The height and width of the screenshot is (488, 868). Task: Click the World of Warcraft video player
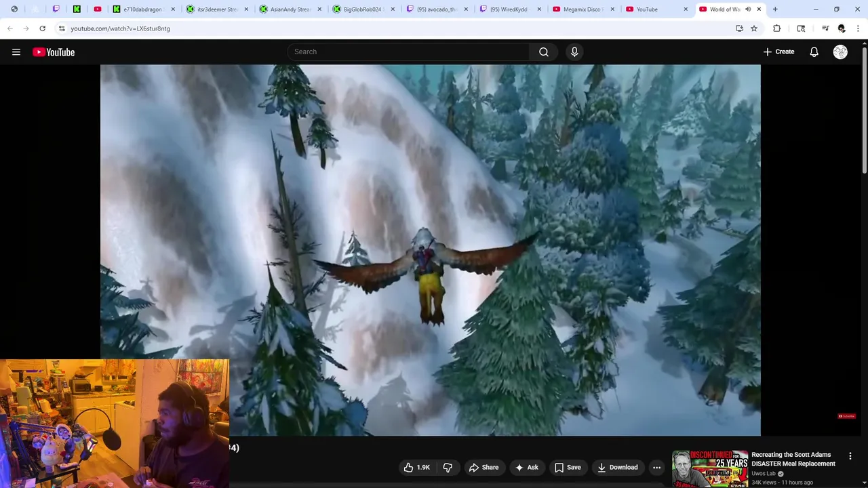pos(431,250)
